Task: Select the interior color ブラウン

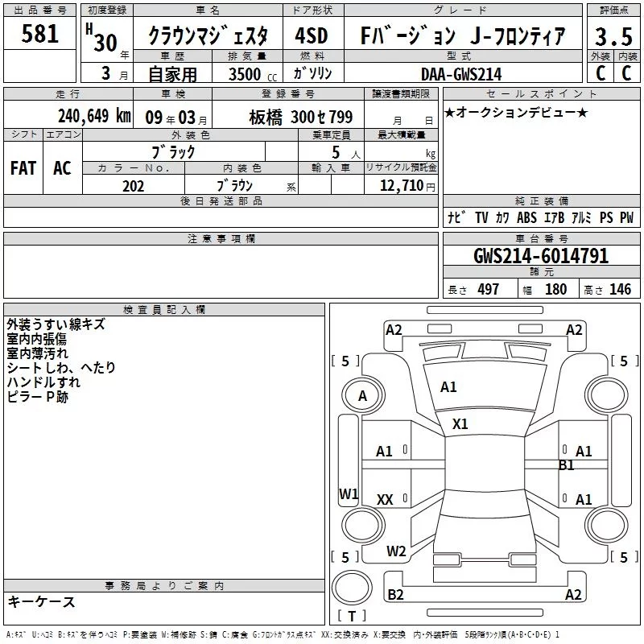Action: [235, 186]
